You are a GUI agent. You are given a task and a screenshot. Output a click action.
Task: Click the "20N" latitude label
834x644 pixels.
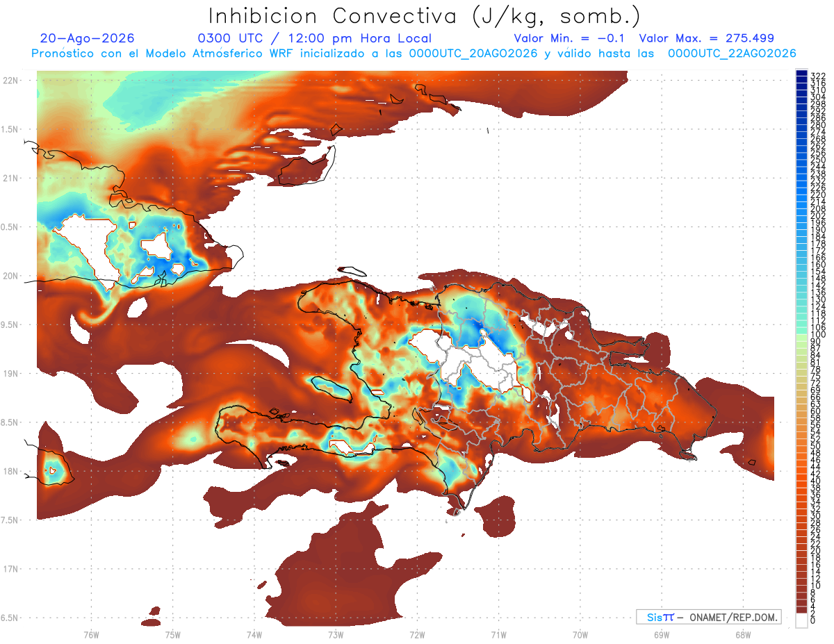click(11, 276)
